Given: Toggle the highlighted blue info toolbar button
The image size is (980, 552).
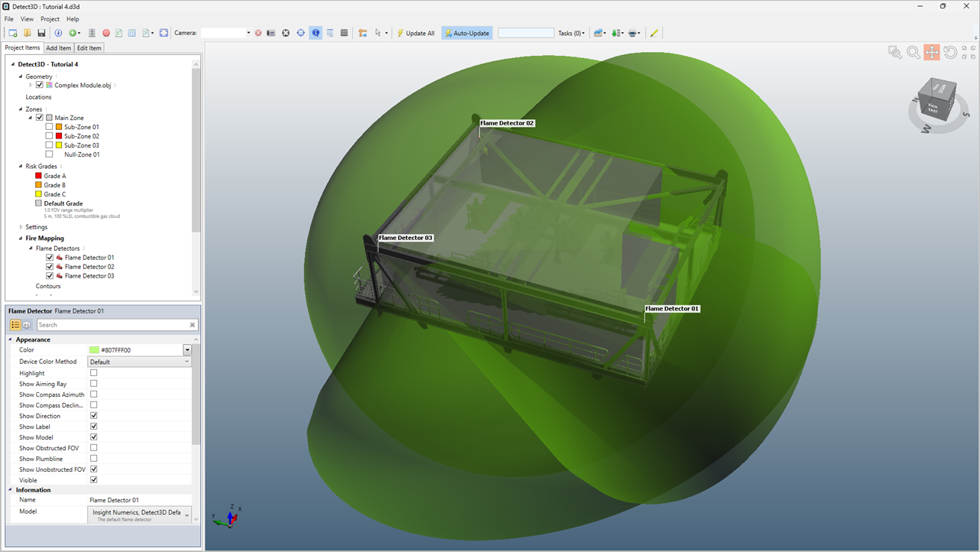Looking at the screenshot, I should point(316,33).
